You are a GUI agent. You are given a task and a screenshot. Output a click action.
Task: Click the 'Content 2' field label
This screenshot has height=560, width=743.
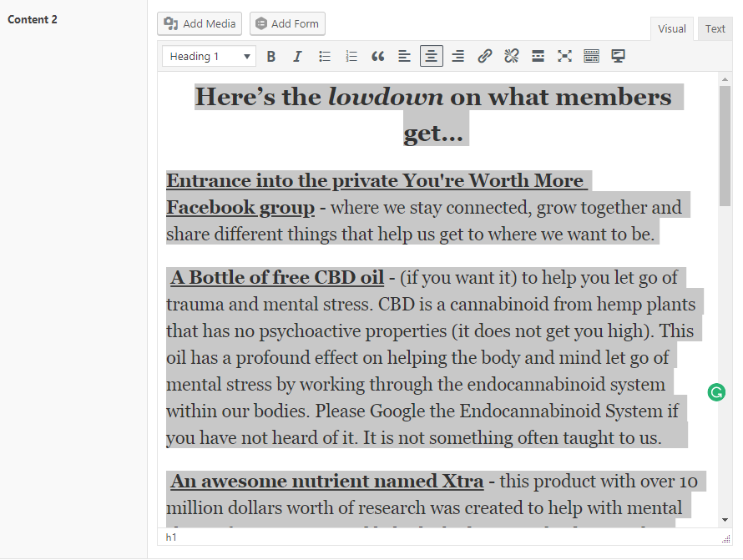pos(33,19)
